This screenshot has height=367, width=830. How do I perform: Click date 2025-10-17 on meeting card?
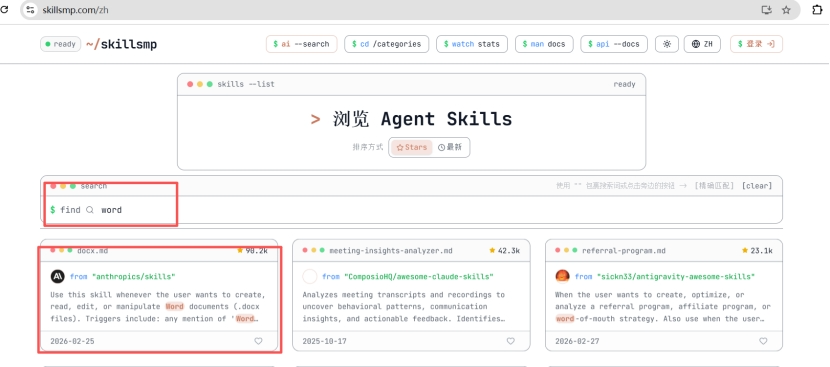324,341
